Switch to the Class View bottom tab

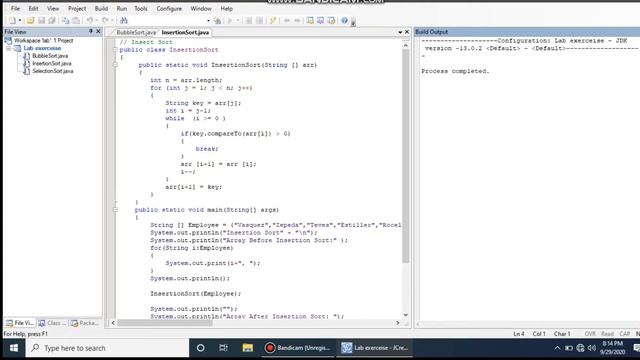pos(52,323)
